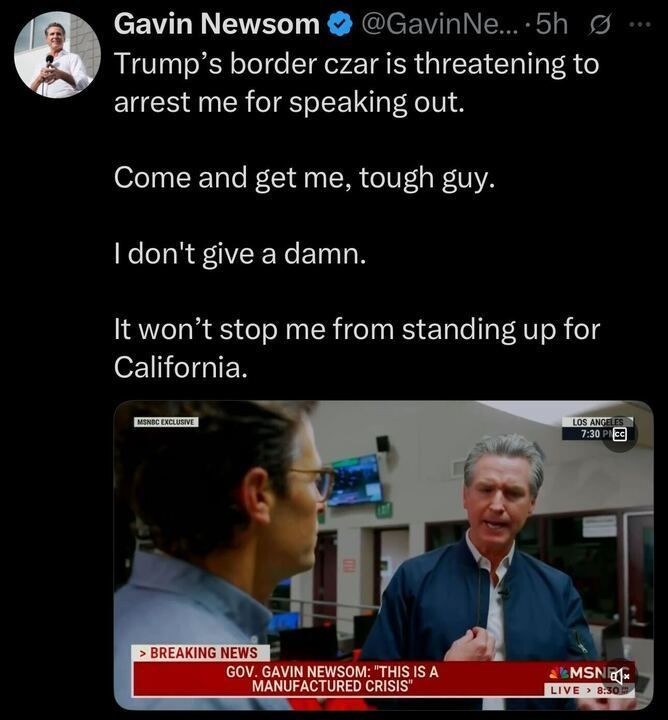The image size is (668, 720).
Task: Click the "Come and get me, tough guy." line
Action: point(304,178)
